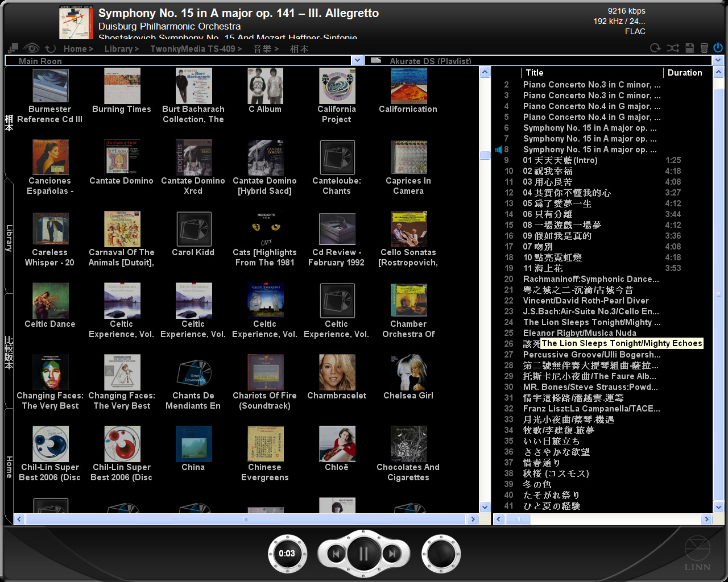Screen dimensions: 728x582
Task: Open the Charmbracelet album cover
Action: pos(337,372)
